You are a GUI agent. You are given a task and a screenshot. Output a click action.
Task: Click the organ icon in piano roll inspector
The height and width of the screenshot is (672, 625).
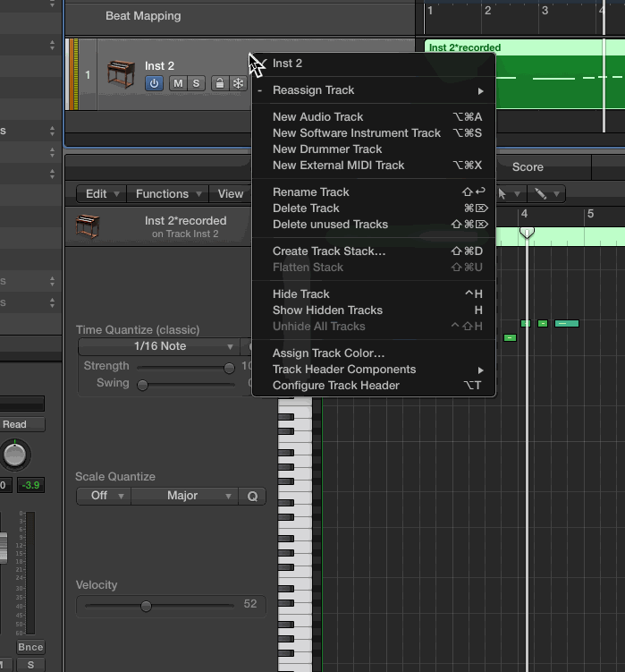pyautogui.click(x=88, y=226)
